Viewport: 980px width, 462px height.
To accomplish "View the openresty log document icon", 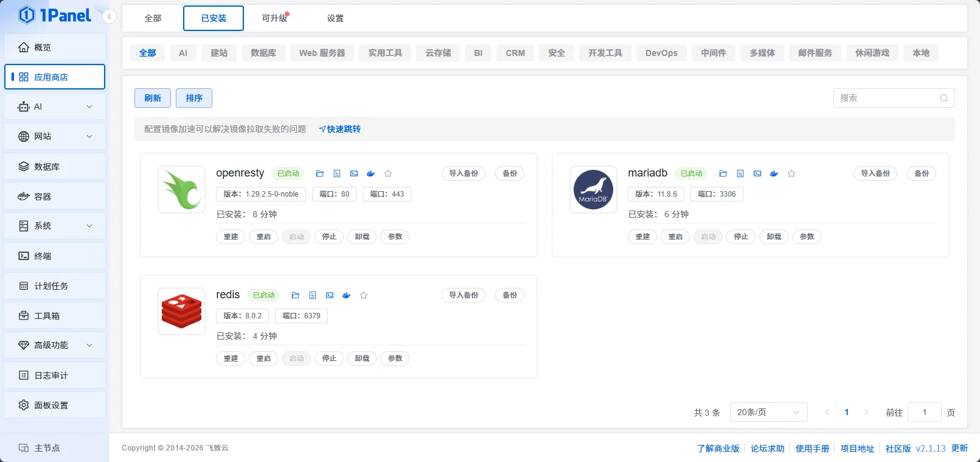I will coord(337,173).
